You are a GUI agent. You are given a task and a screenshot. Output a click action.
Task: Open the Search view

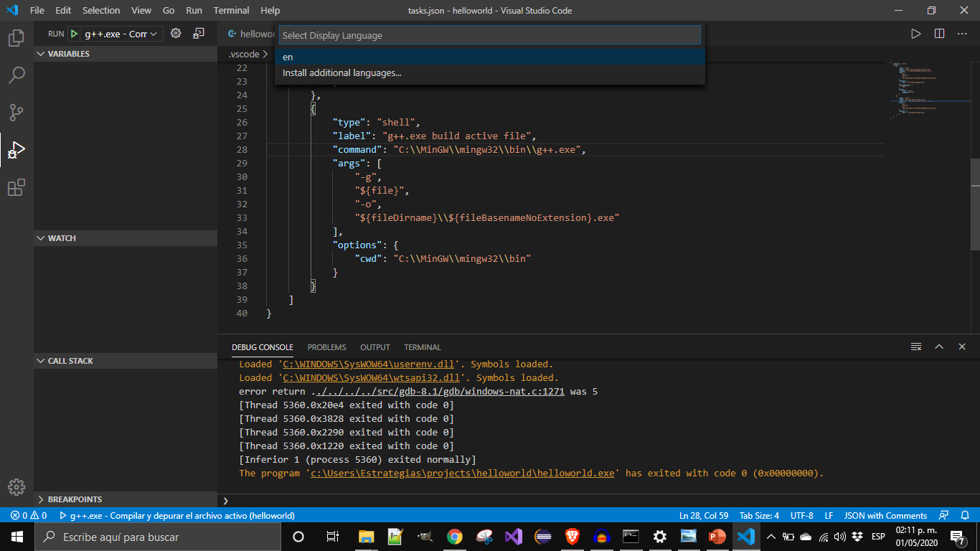(x=16, y=75)
